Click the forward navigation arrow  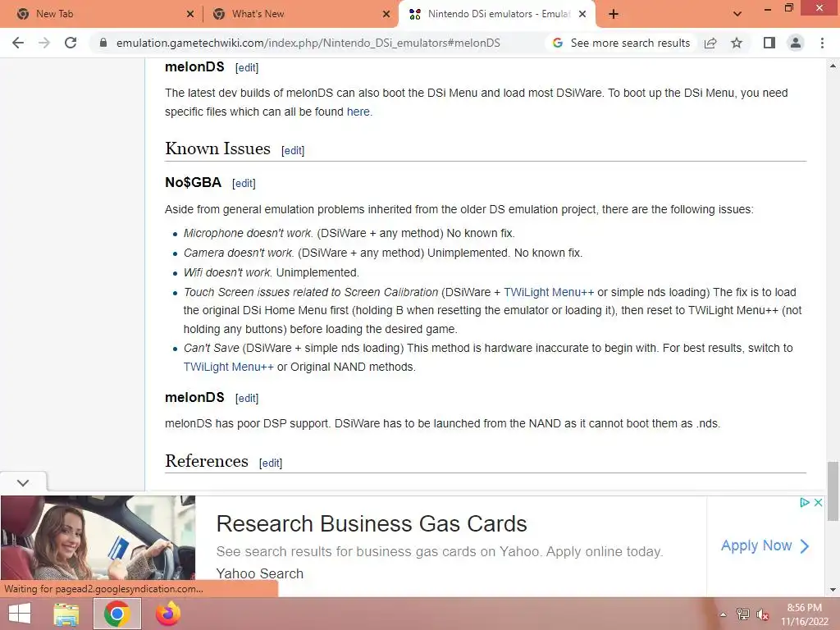pyautogui.click(x=44, y=43)
